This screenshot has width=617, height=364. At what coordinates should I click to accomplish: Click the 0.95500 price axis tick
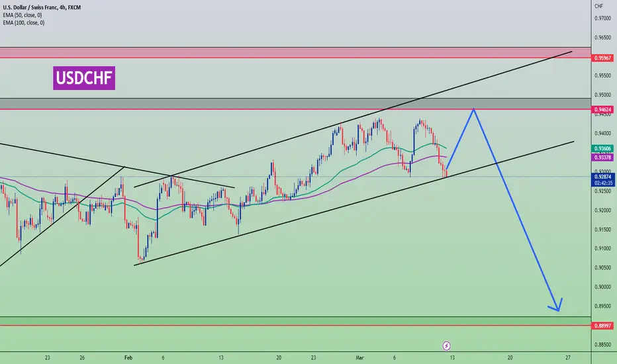[x=602, y=75]
